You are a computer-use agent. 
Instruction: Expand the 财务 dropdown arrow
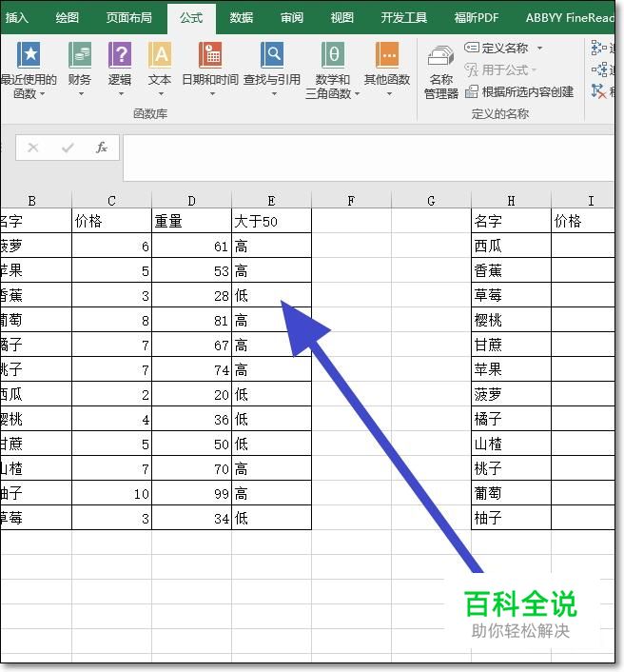(81, 94)
